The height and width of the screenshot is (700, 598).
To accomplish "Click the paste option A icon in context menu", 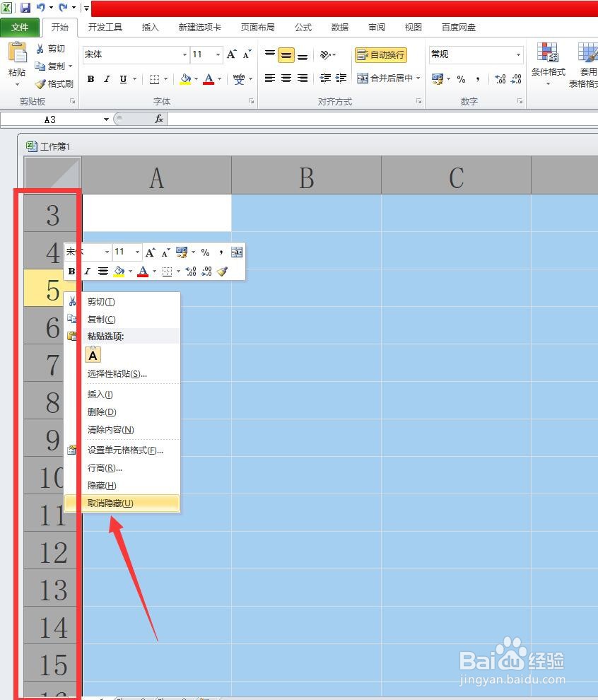I will point(93,356).
